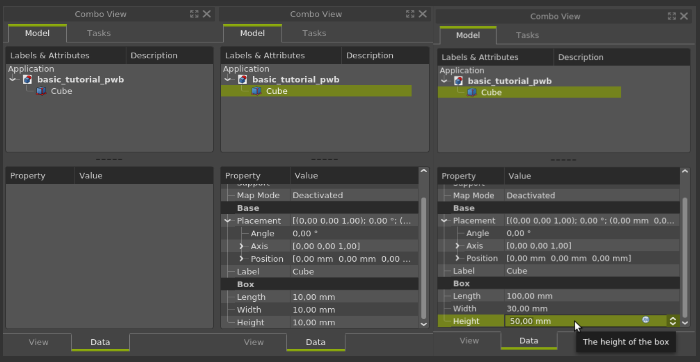
Task: Expand Axis in the right Combo View
Action: [x=458, y=246]
